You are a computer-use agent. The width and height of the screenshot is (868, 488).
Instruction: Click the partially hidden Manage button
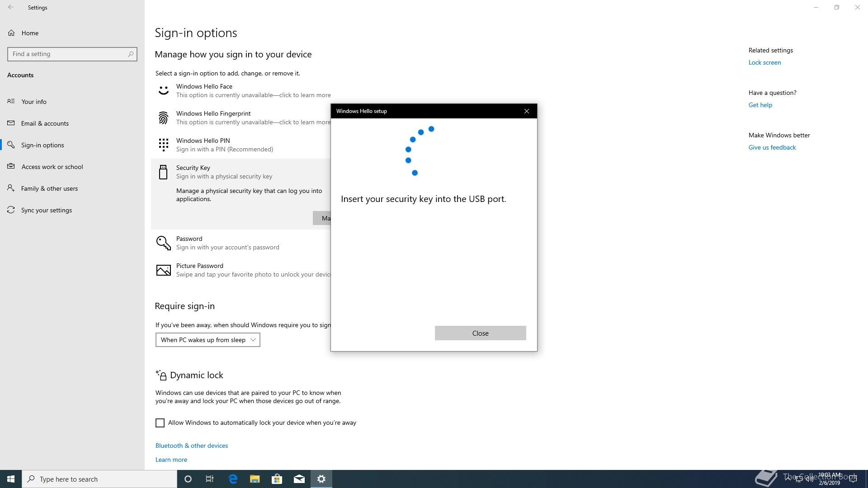tap(322, 218)
